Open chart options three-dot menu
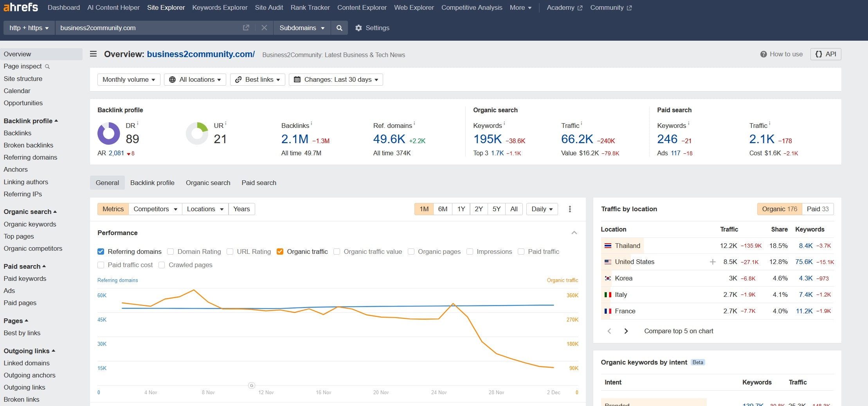868x406 pixels. 570,209
